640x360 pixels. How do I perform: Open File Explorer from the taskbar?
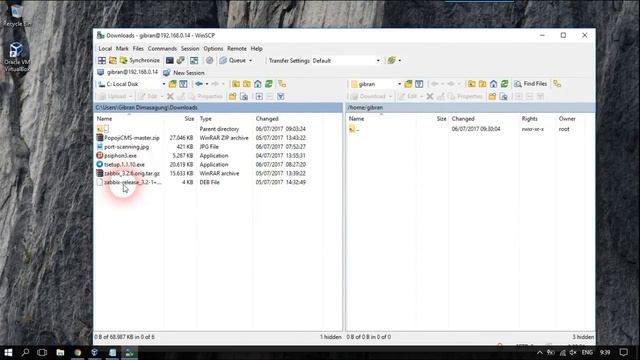tap(60, 352)
